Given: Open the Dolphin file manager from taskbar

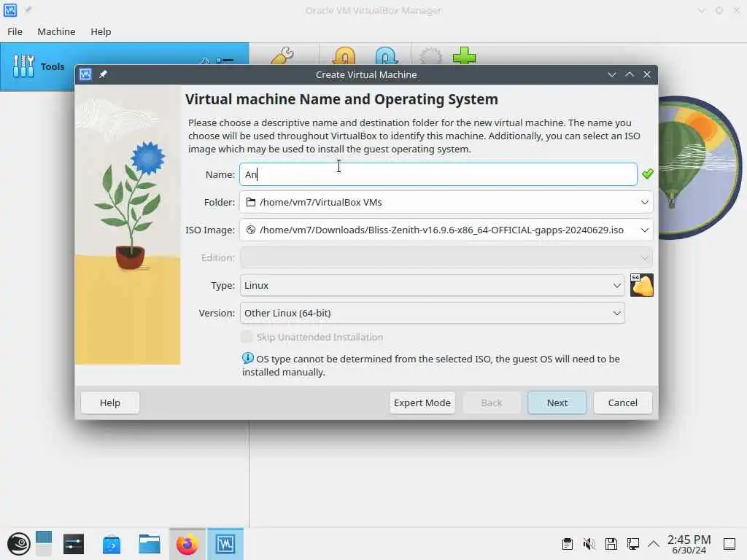Looking at the screenshot, I should pyautogui.click(x=149, y=544).
